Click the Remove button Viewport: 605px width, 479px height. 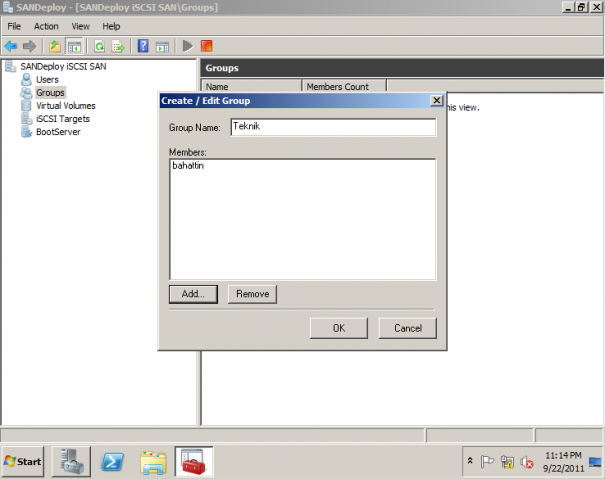click(252, 294)
